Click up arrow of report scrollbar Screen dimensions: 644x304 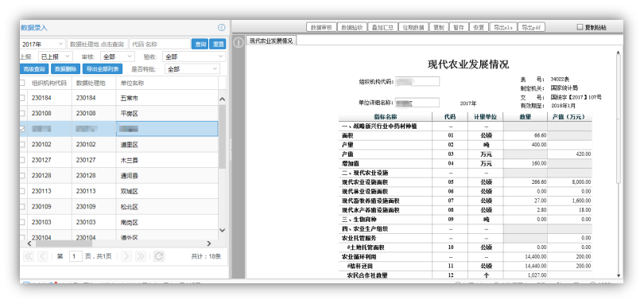click(619, 53)
